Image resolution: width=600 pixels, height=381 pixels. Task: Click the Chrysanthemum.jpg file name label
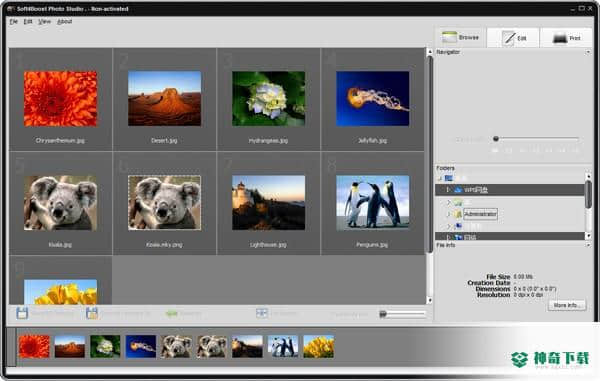pos(60,140)
